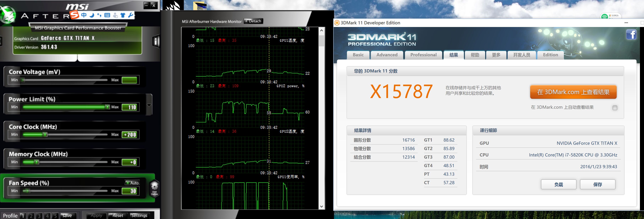644x219 pixels.
Task: Click the 负载 load button
Action: (559, 184)
